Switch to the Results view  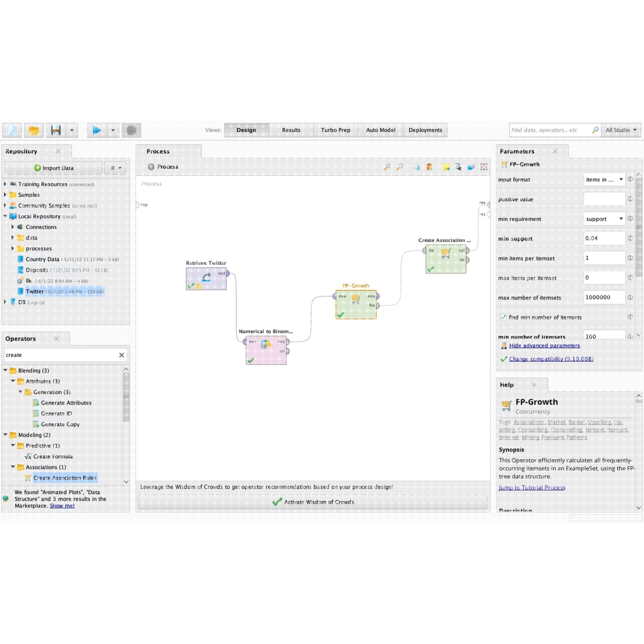[x=291, y=130]
